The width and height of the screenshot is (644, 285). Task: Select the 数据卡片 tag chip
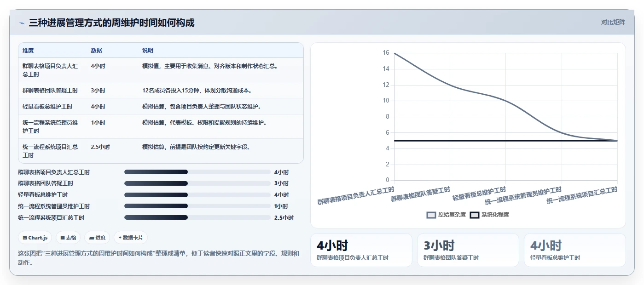[131, 238]
